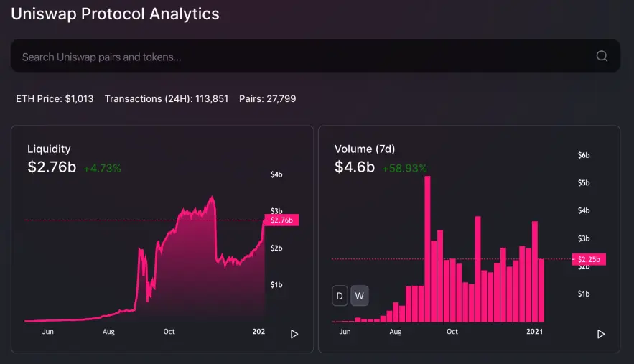The height and width of the screenshot is (364, 634).
Task: Click the $2.76b liquidity value
Action: coord(52,167)
